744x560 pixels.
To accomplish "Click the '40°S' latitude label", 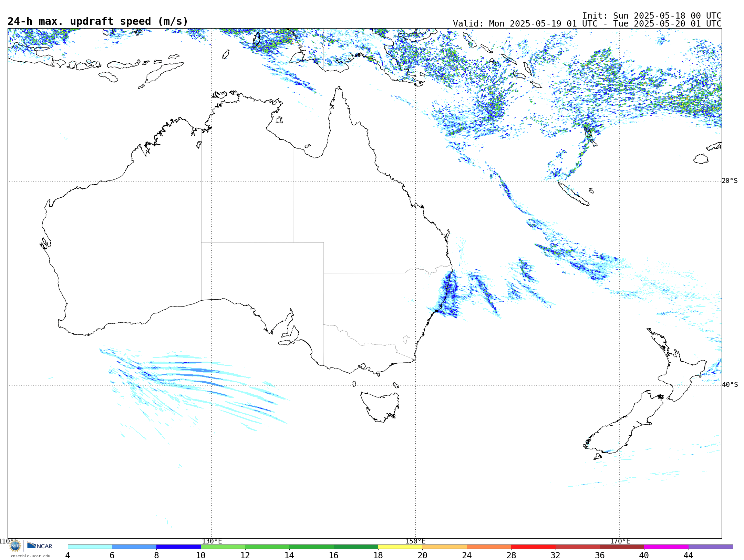I will [x=730, y=385].
